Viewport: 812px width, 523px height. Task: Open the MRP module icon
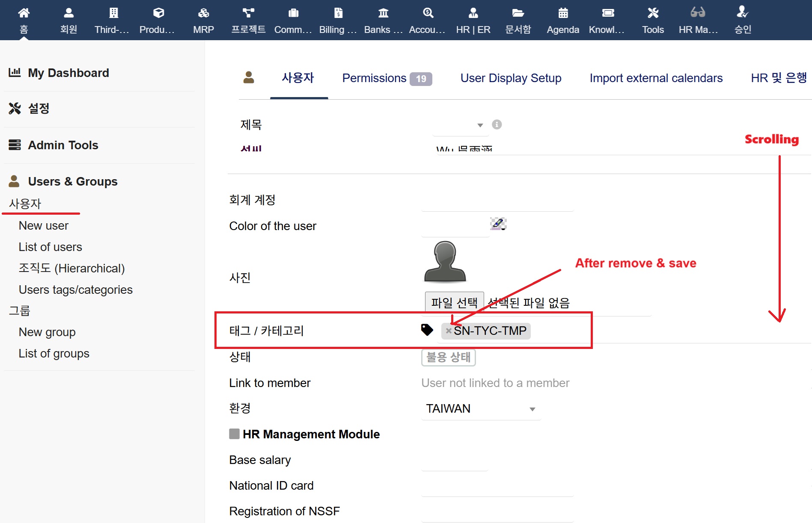203,13
